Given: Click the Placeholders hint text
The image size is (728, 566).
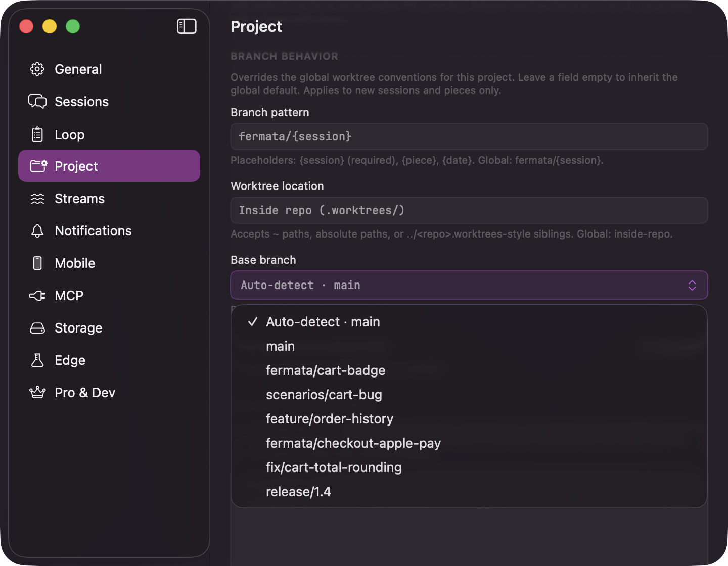Looking at the screenshot, I should (x=417, y=160).
